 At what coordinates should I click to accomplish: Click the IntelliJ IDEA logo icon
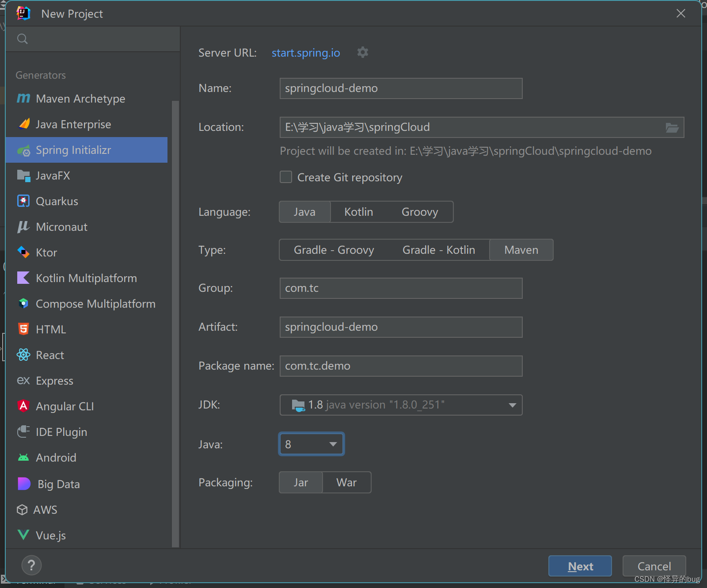point(23,13)
